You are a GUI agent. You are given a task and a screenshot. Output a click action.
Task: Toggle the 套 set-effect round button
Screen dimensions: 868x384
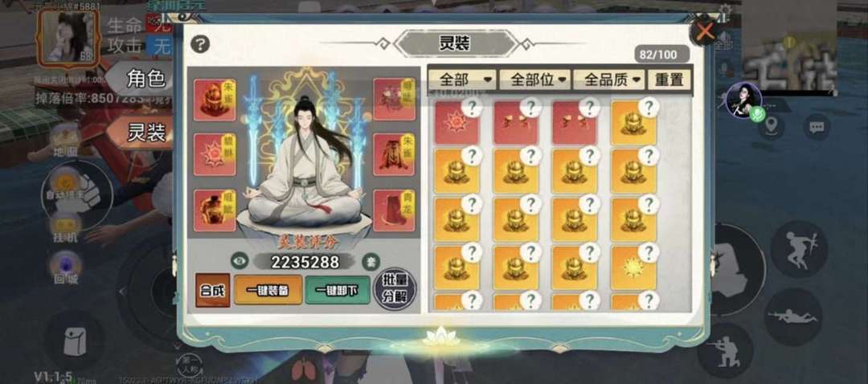371,261
